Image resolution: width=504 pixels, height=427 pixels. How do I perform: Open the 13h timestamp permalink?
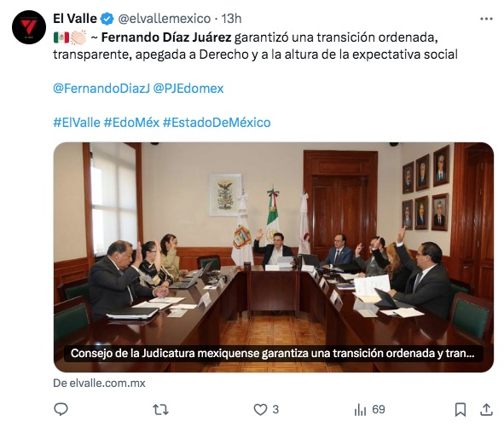tap(231, 19)
